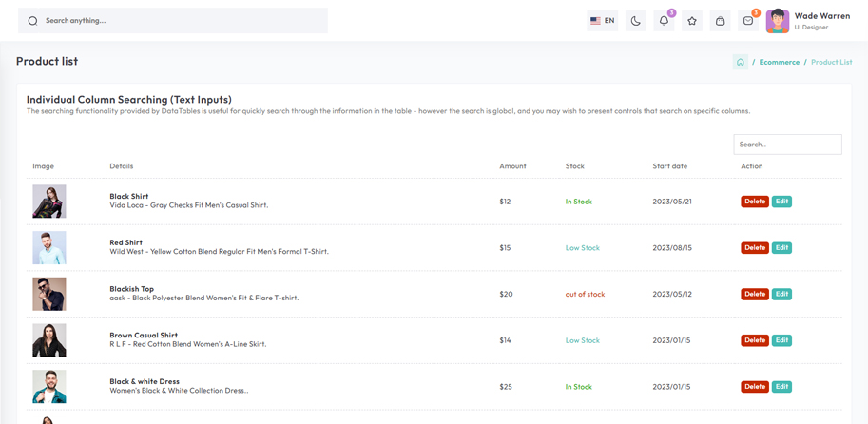This screenshot has height=424, width=868.
Task: Sort by Amount column header
Action: [x=512, y=166]
